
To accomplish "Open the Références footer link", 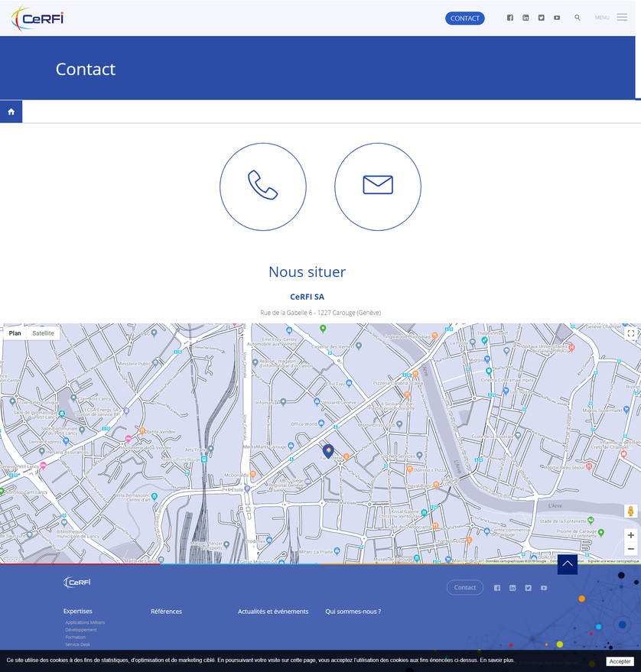I will point(166,612).
